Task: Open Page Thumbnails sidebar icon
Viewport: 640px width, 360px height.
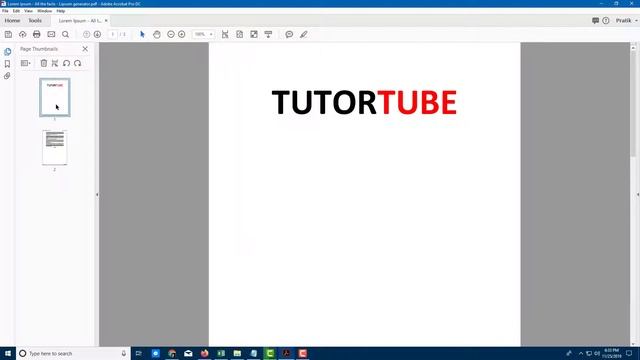Action: 7,51
